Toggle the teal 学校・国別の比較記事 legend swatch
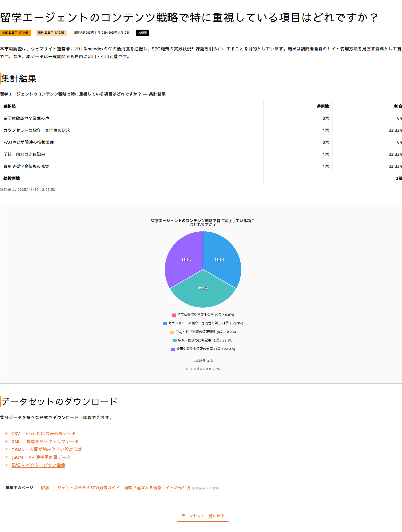Image resolution: width=402 pixels, height=532 pixels. pyautogui.click(x=175, y=340)
